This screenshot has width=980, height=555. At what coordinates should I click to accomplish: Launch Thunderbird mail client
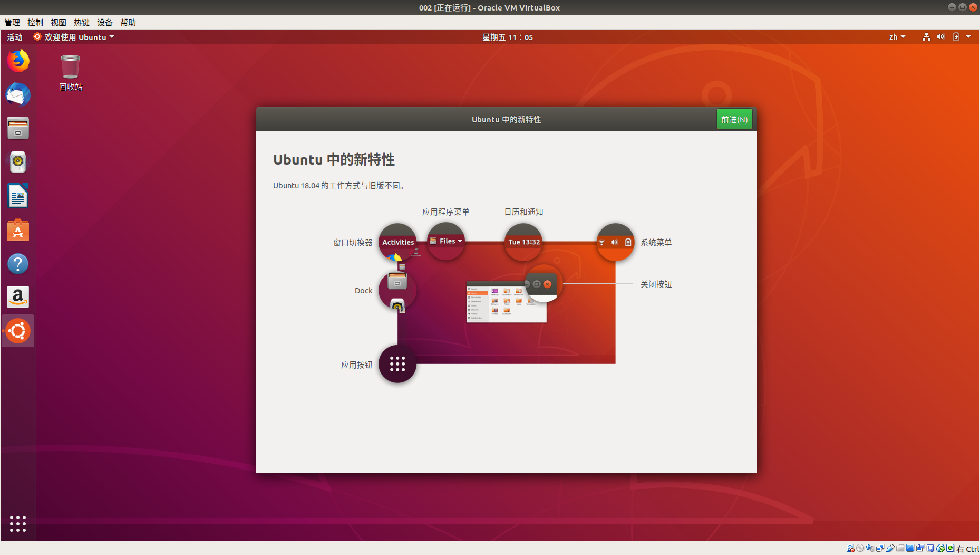18,95
